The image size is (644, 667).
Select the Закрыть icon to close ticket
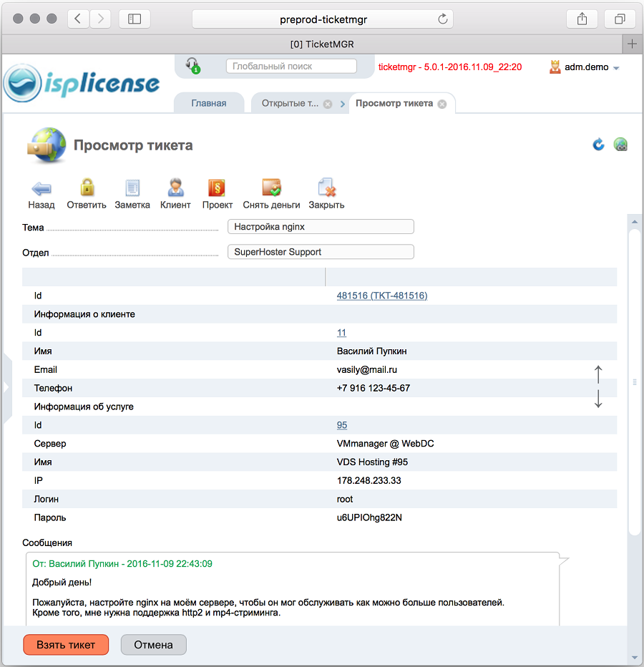coord(326,188)
